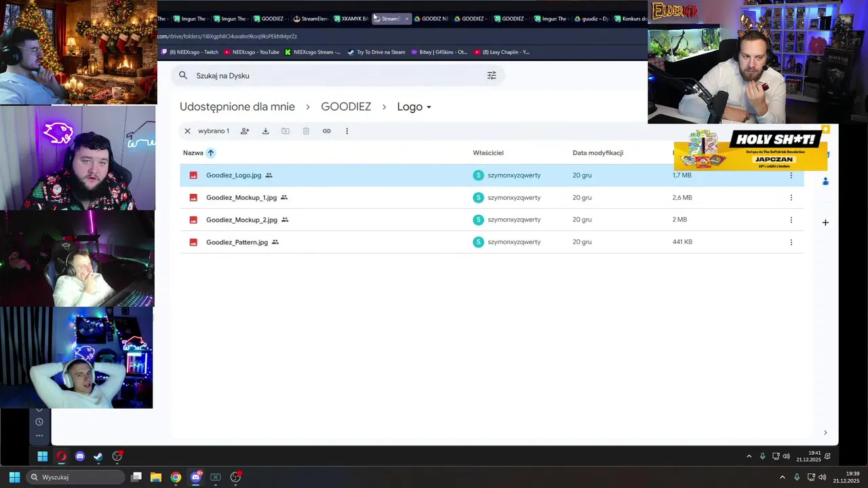Show hidden tray icons on bottom taskbar

click(x=782, y=477)
